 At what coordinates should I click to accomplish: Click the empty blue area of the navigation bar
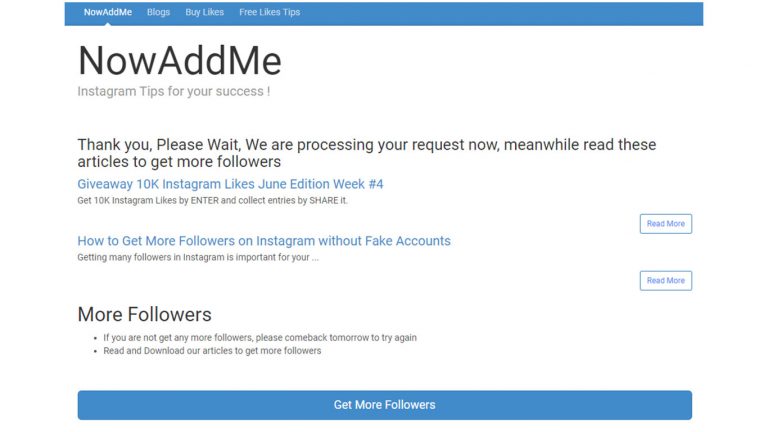pos(500,13)
